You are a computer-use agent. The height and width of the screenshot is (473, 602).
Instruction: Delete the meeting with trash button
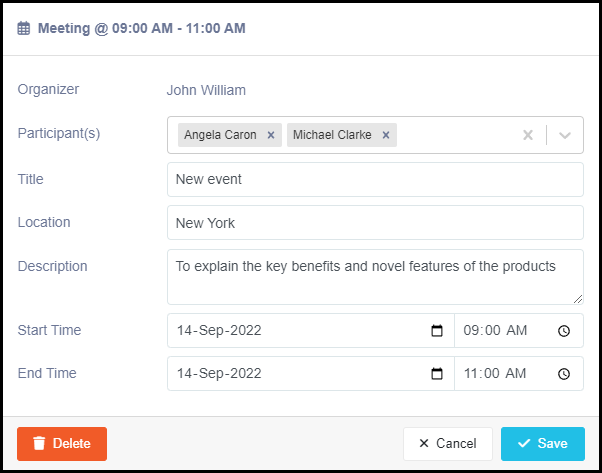[x=62, y=444]
